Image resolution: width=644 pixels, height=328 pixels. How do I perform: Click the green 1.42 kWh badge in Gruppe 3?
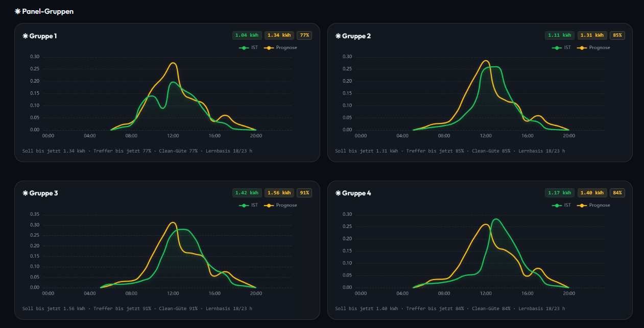pyautogui.click(x=247, y=193)
